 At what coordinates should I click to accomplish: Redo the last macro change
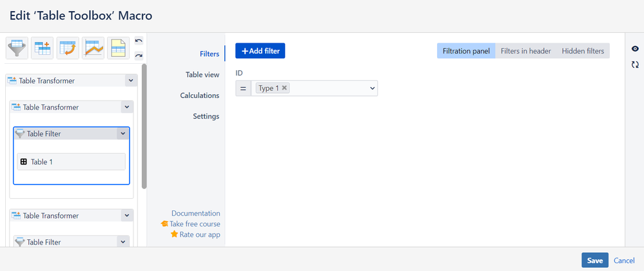[x=139, y=55]
